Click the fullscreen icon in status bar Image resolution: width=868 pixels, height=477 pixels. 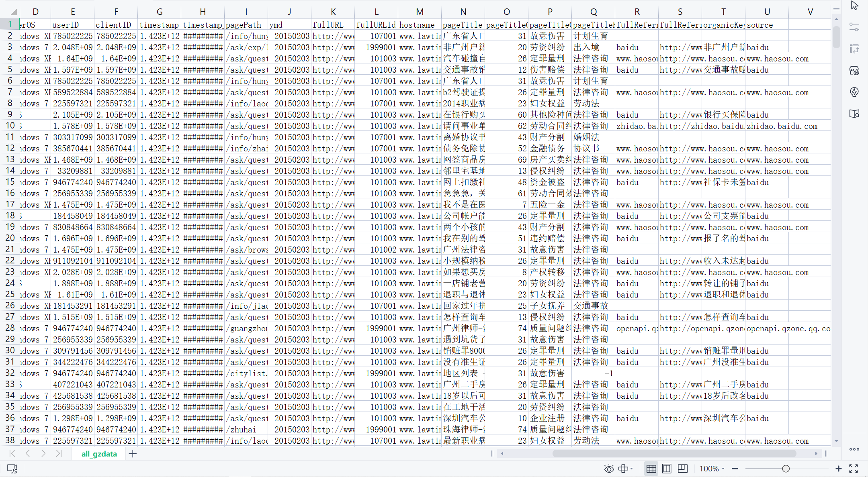point(854,469)
